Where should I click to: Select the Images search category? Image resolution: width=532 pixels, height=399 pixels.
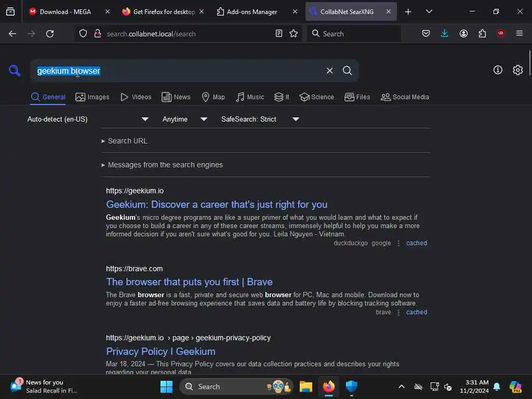[x=92, y=97]
